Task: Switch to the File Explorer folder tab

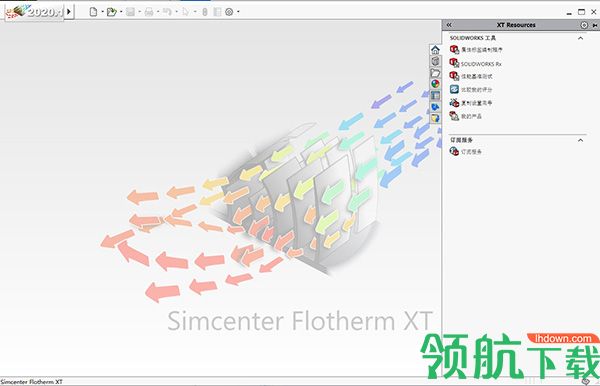Action: click(435, 73)
